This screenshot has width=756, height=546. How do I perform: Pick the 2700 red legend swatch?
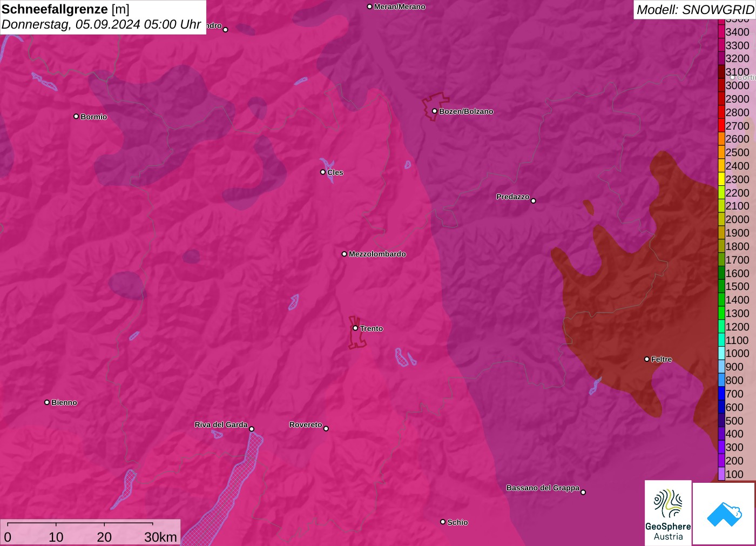[721, 126]
